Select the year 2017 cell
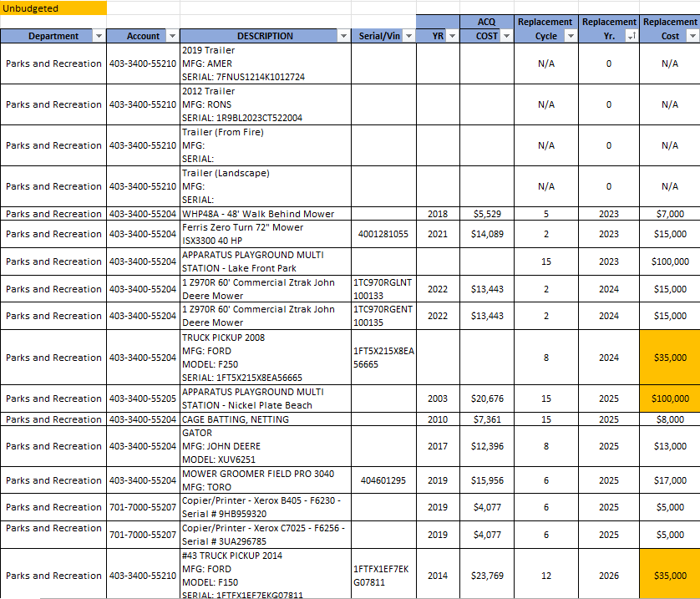 [x=438, y=446]
